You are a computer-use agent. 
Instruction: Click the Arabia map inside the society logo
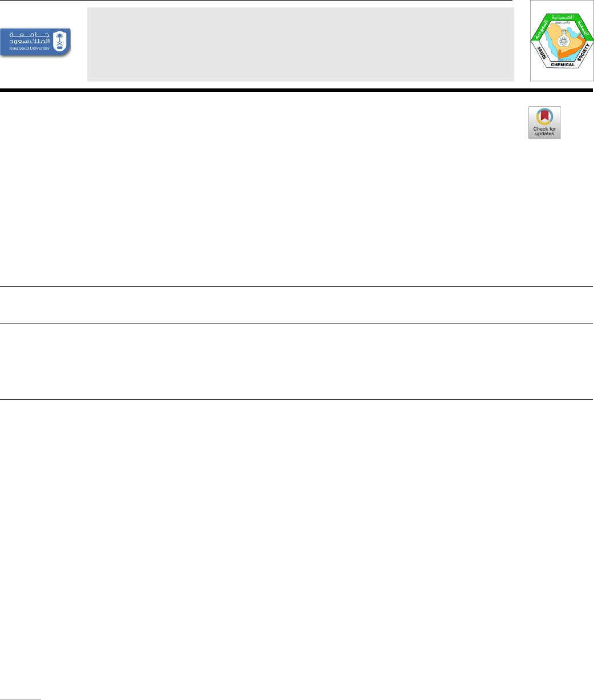pyautogui.click(x=565, y=42)
